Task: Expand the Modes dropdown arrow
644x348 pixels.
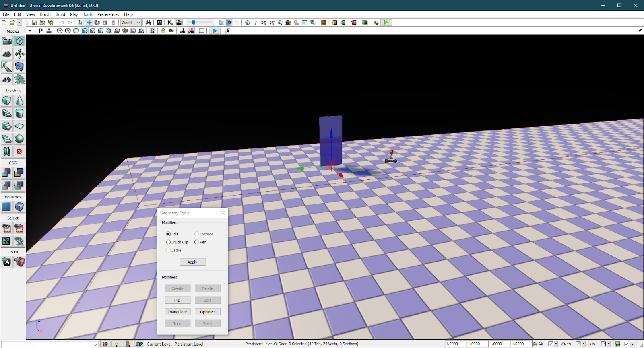Action: [29, 31]
